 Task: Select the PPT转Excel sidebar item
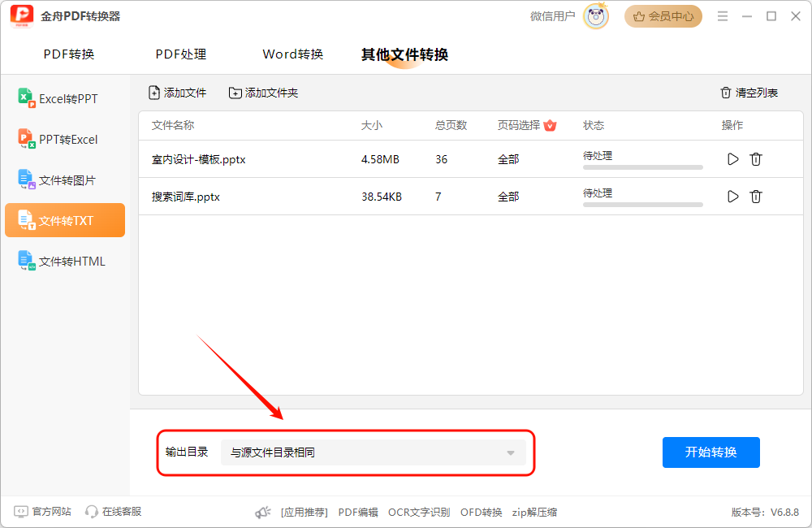pos(65,140)
